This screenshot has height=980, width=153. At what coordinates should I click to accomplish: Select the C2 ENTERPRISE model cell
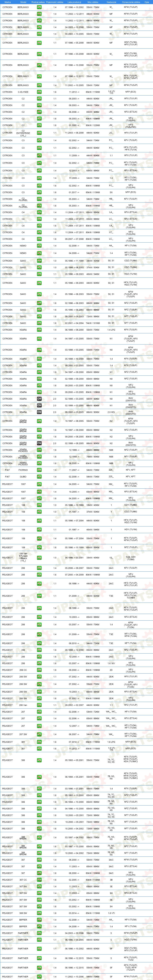click(23, 133)
